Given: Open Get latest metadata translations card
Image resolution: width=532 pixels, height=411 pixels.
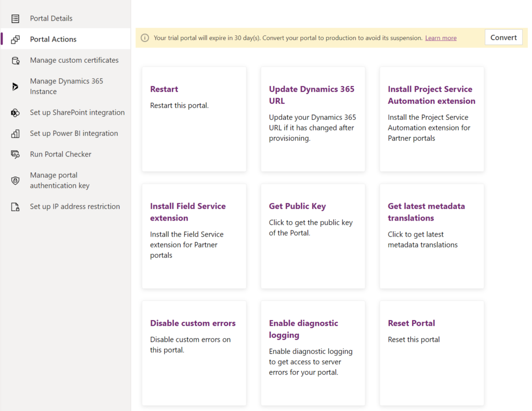Looking at the screenshot, I should [x=432, y=236].
